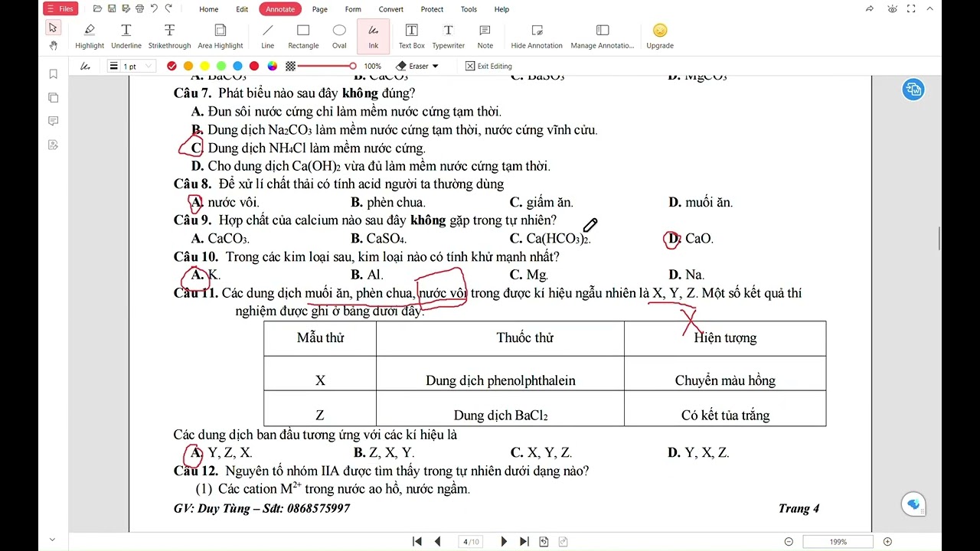Open the Bookmarks sidebar panel
Screen dimensions: 980x551
(53, 74)
